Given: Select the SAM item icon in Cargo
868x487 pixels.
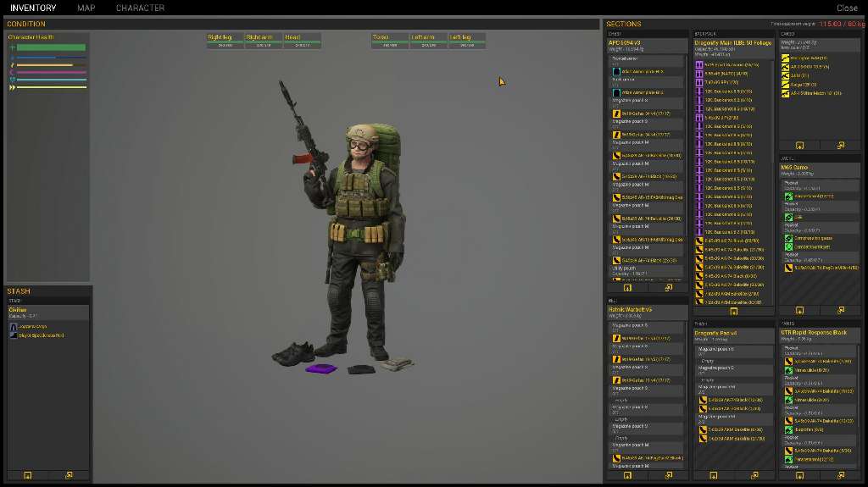Looking at the screenshot, I should coord(785,76).
